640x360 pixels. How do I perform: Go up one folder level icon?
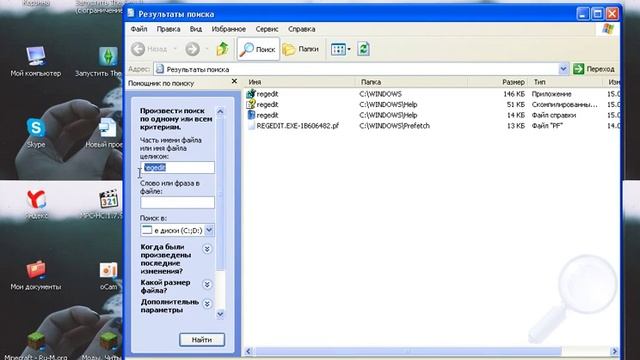(222, 49)
